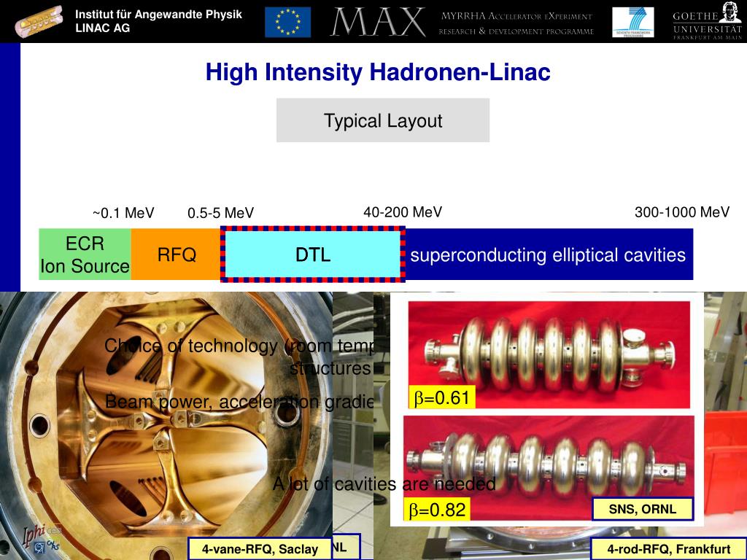Viewport: 747px width, 560px height.
Task: Click the '300-1000 MeV' energy label
Action: (x=682, y=212)
